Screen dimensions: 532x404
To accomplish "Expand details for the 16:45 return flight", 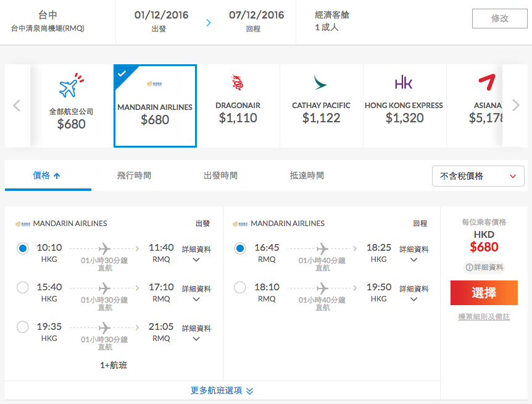I will [414, 254].
